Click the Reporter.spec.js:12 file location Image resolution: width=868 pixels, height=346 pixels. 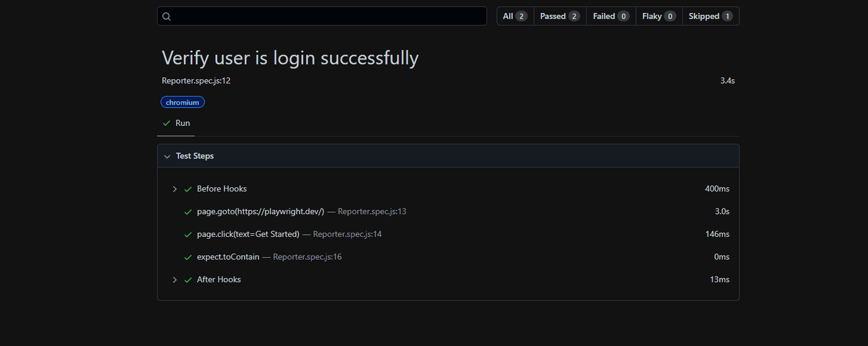click(x=196, y=81)
